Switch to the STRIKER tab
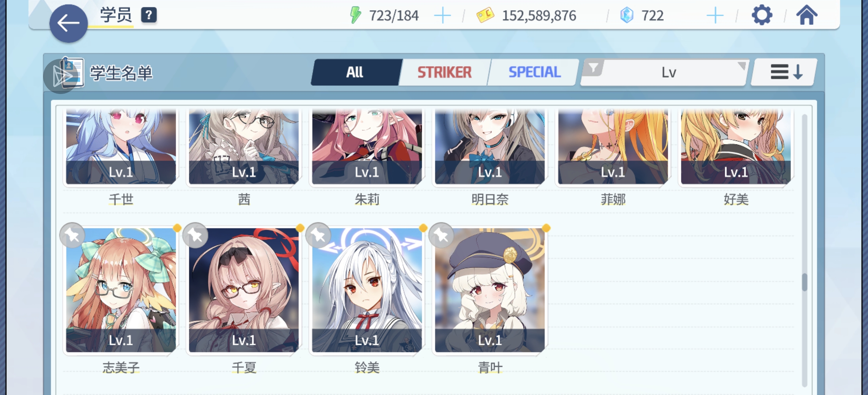Screen dimensions: 868x395 click(x=444, y=72)
